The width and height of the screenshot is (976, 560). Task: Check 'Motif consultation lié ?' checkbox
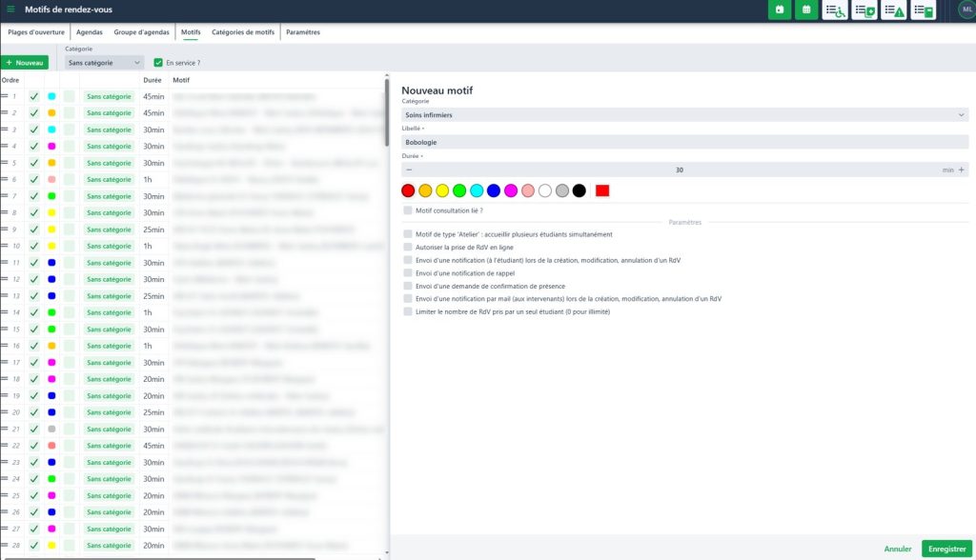(408, 210)
